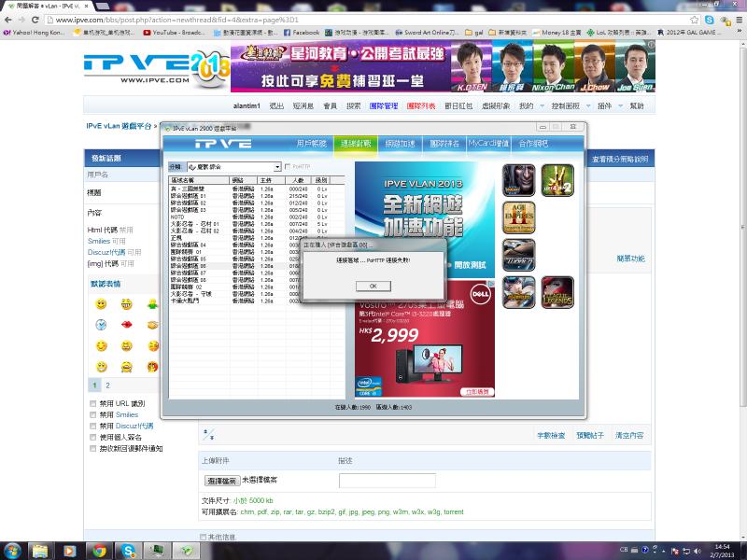Open the Age of Empires II game icon

pyautogui.click(x=519, y=217)
